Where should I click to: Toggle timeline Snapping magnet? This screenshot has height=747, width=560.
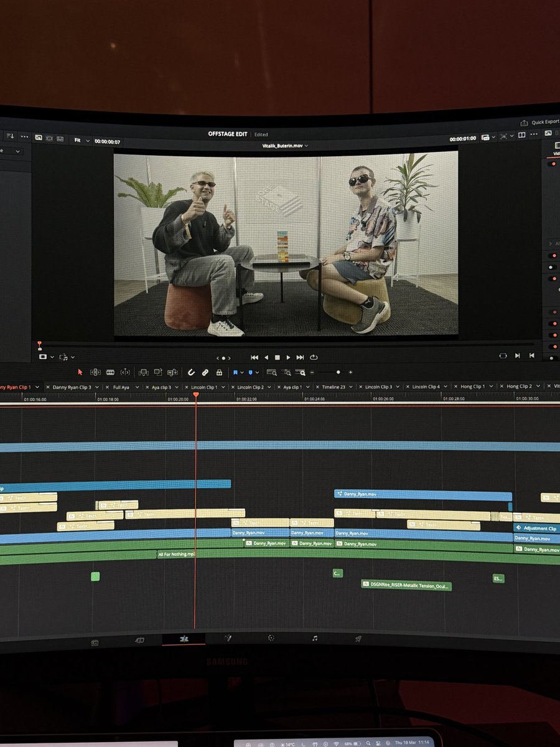pyautogui.click(x=192, y=372)
